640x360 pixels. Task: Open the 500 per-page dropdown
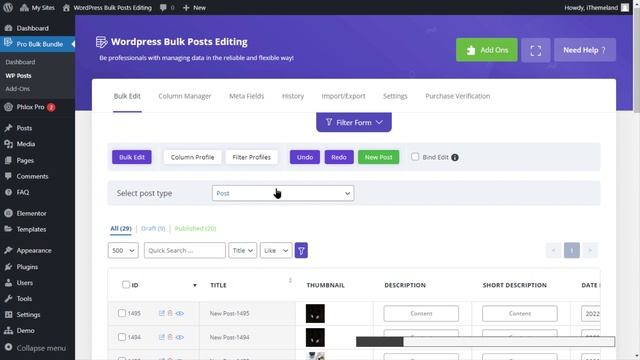tap(123, 251)
